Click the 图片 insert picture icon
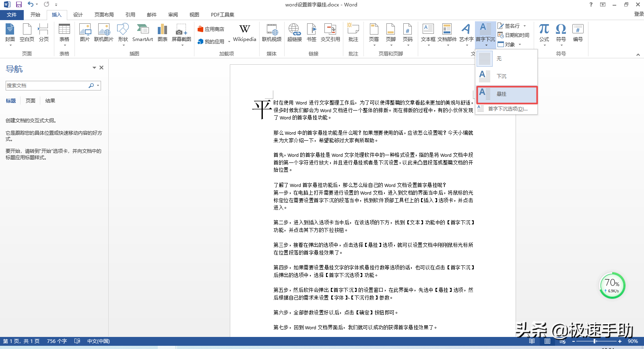This screenshot has height=349, width=644. [x=85, y=33]
